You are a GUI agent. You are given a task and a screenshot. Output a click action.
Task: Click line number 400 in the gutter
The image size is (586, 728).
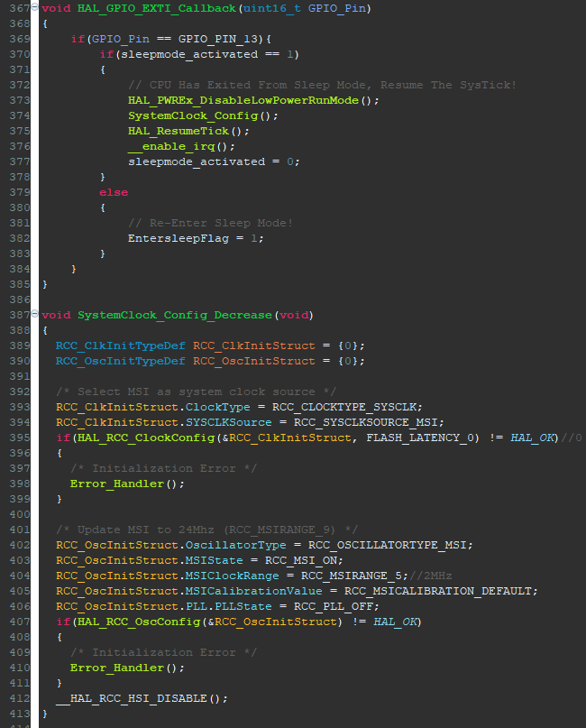pos(20,514)
